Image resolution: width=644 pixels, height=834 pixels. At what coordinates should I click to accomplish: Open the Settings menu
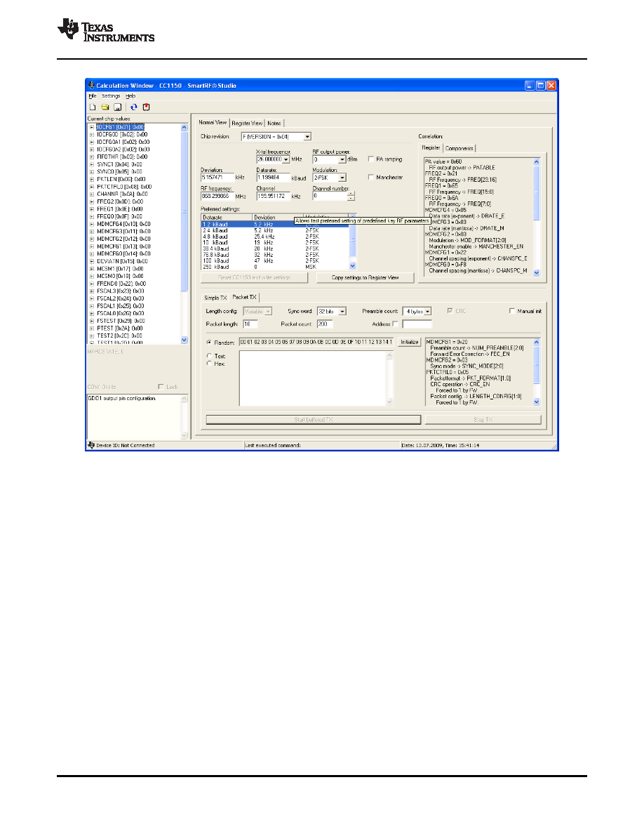(x=111, y=96)
